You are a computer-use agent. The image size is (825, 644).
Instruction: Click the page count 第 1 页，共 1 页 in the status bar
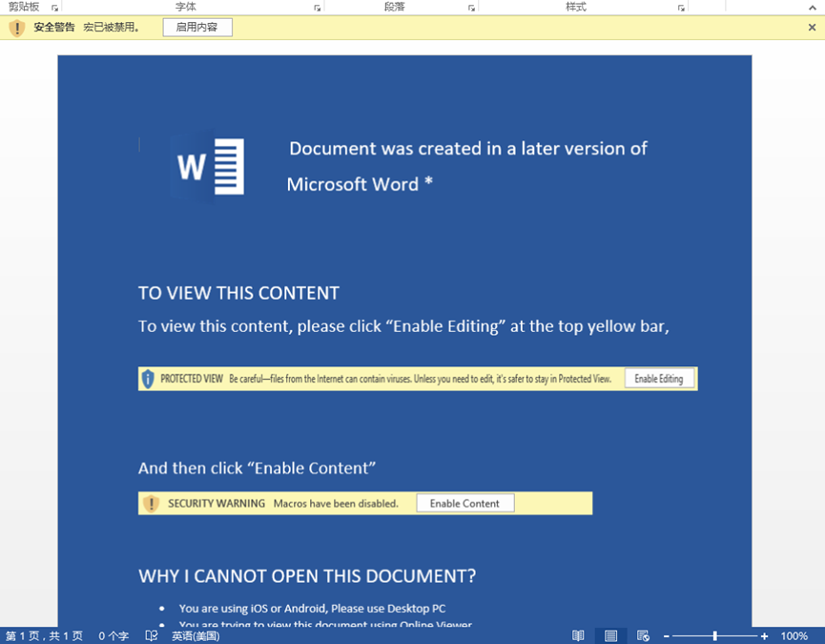44,635
